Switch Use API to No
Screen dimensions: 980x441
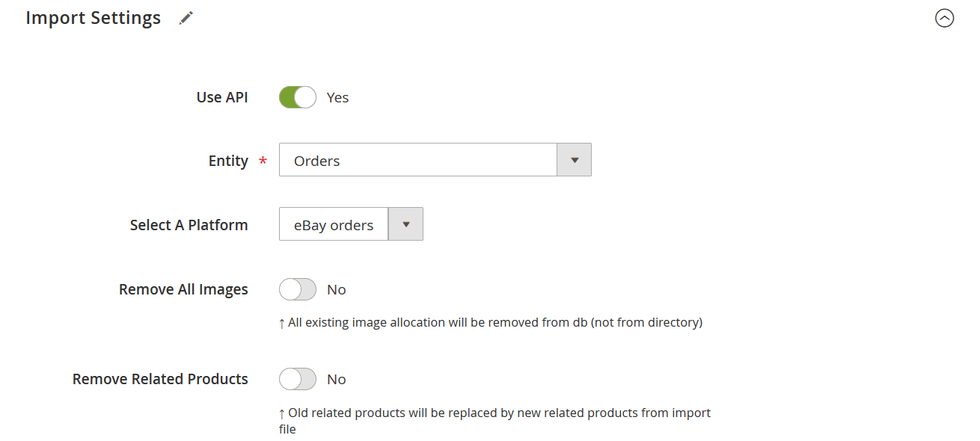[x=297, y=97]
